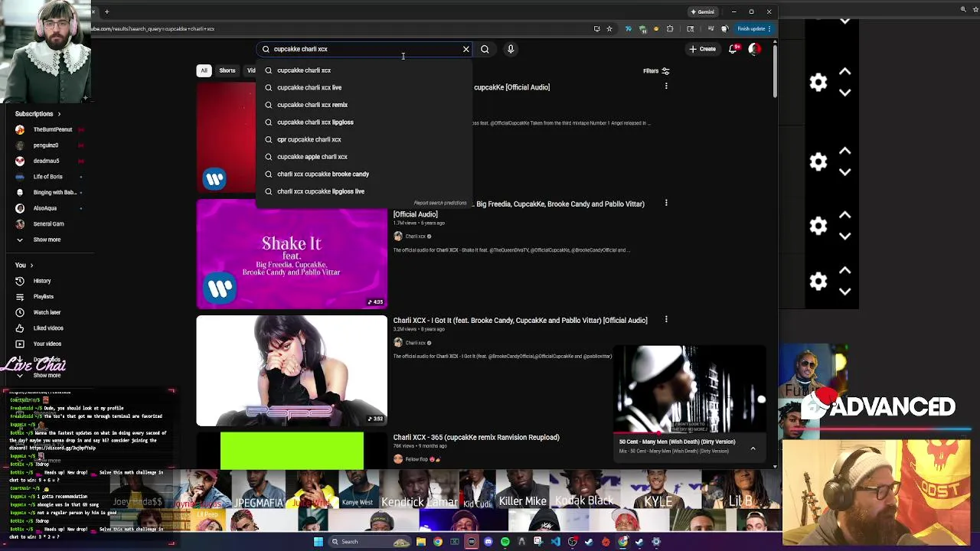Click the Create button
The height and width of the screenshot is (551, 980).
pyautogui.click(x=702, y=49)
